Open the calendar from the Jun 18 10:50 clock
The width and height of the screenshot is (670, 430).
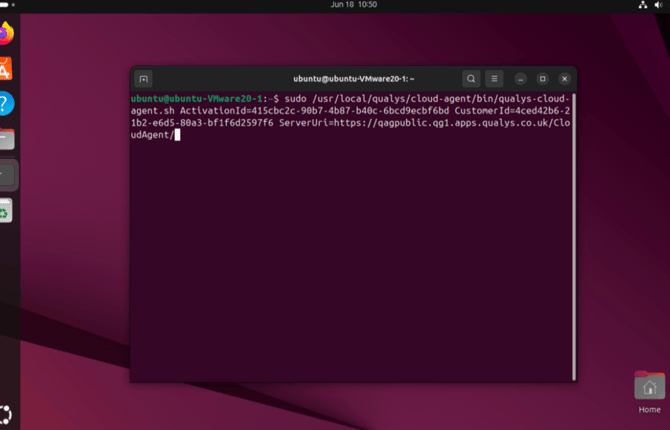tap(354, 5)
